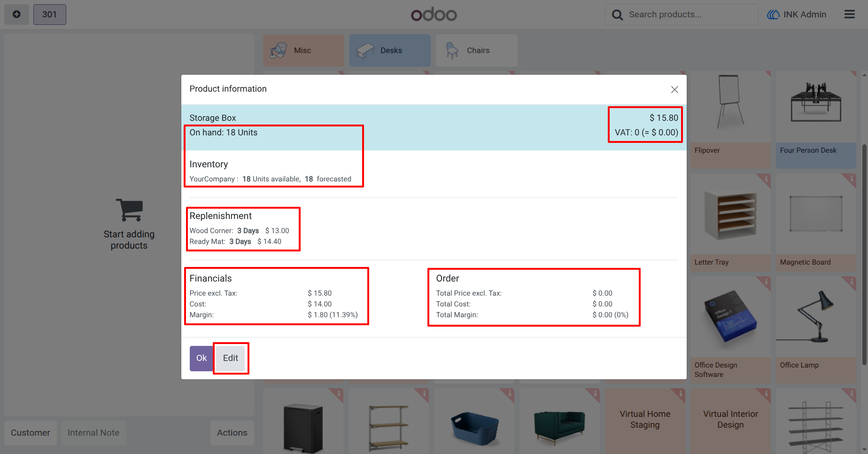This screenshot has width=868, height=454.
Task: Open the Four Person Desk product
Action: tap(816, 120)
